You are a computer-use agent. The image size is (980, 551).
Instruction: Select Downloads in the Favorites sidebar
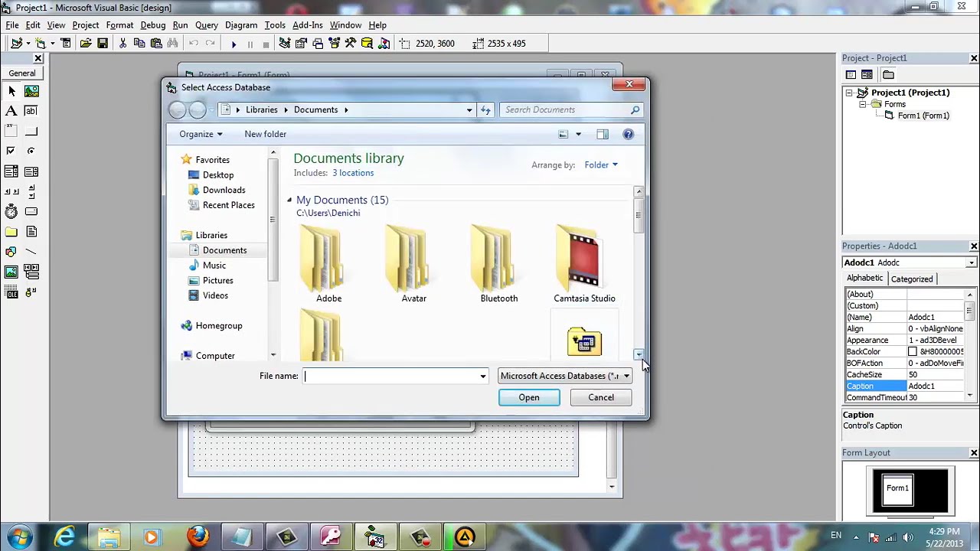pos(224,190)
